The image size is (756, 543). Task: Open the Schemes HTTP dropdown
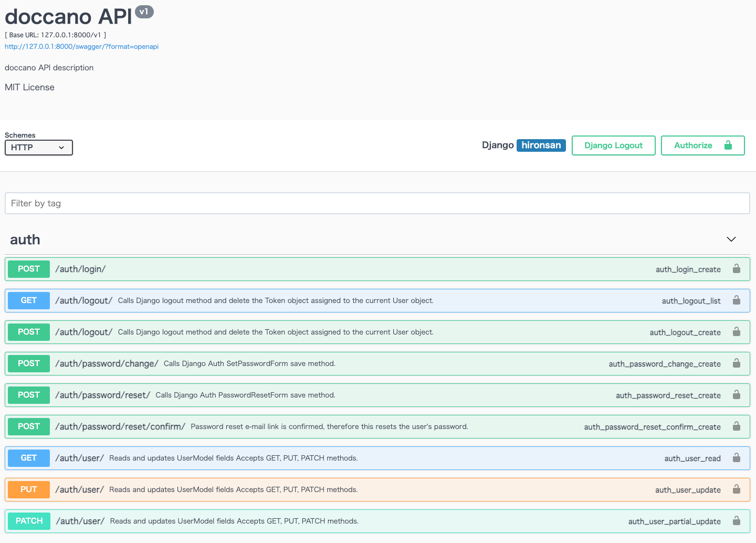pos(38,148)
